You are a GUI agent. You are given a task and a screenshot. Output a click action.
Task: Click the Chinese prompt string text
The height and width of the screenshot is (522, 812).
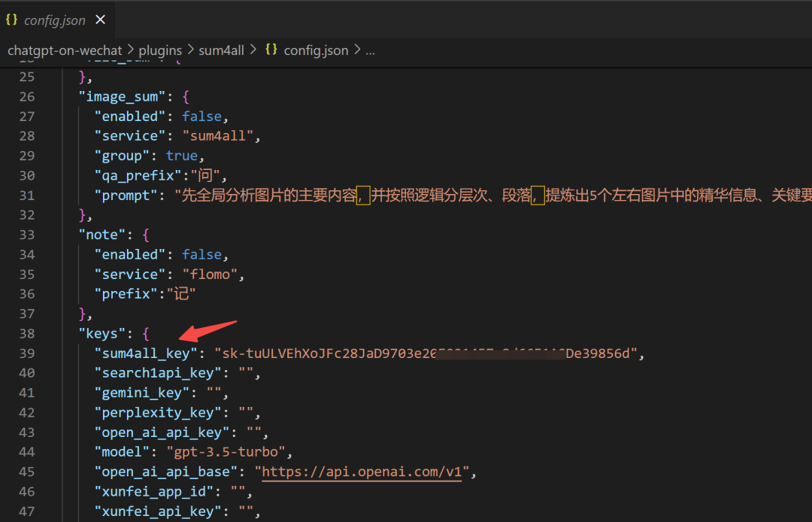(x=493, y=196)
